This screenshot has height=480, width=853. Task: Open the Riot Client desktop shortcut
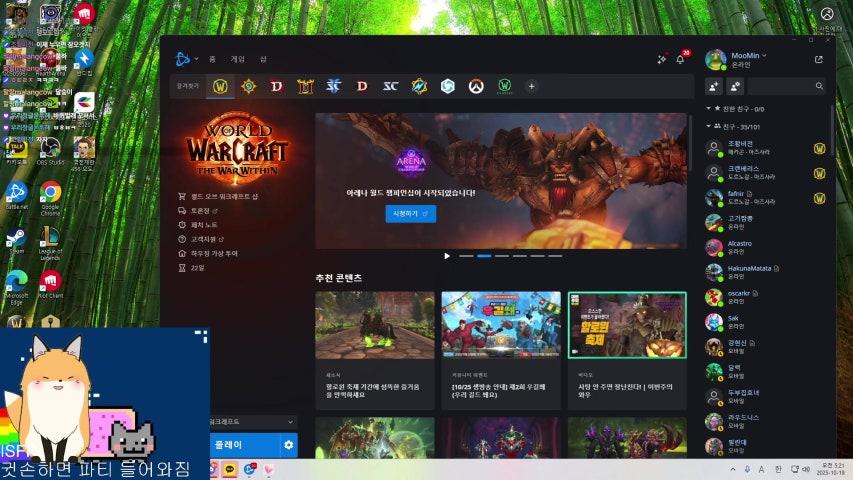(50, 285)
